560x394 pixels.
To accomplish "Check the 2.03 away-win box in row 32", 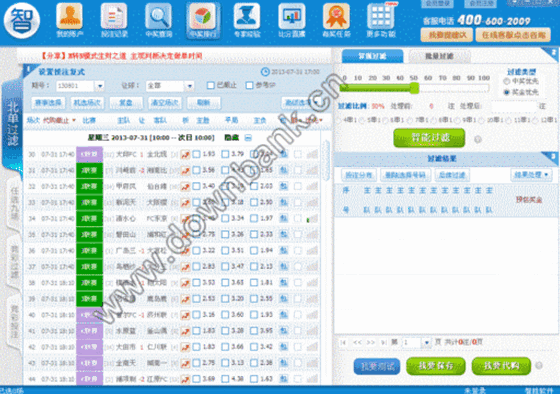I will tap(254, 186).
